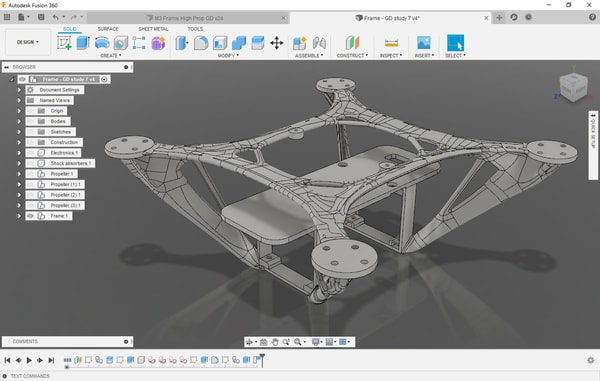Open the Create Form purple icon
Image resolution: width=600 pixels, height=381 pixels.
(158, 43)
